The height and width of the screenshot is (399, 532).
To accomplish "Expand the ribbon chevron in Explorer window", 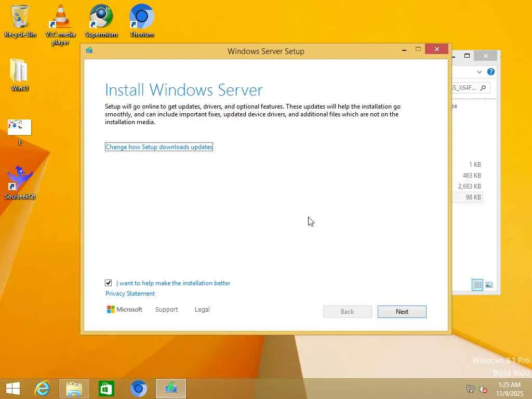I will (479, 72).
